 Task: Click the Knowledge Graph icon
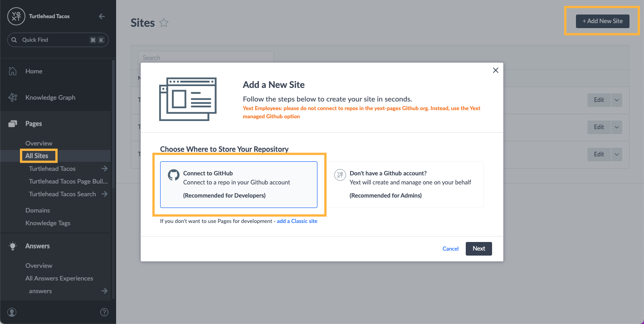click(13, 97)
